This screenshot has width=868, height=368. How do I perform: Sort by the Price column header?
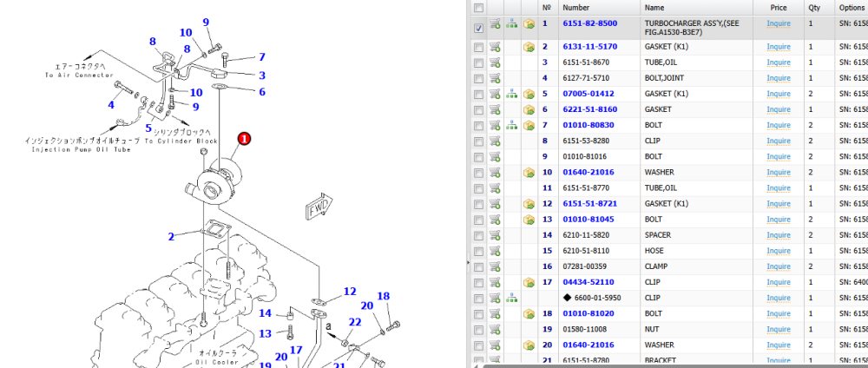[779, 8]
